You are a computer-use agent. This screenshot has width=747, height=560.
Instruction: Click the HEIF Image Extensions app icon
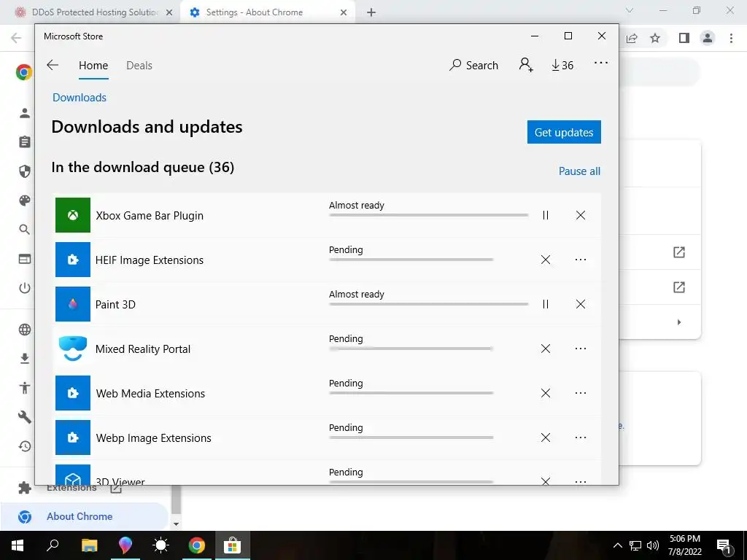point(73,260)
